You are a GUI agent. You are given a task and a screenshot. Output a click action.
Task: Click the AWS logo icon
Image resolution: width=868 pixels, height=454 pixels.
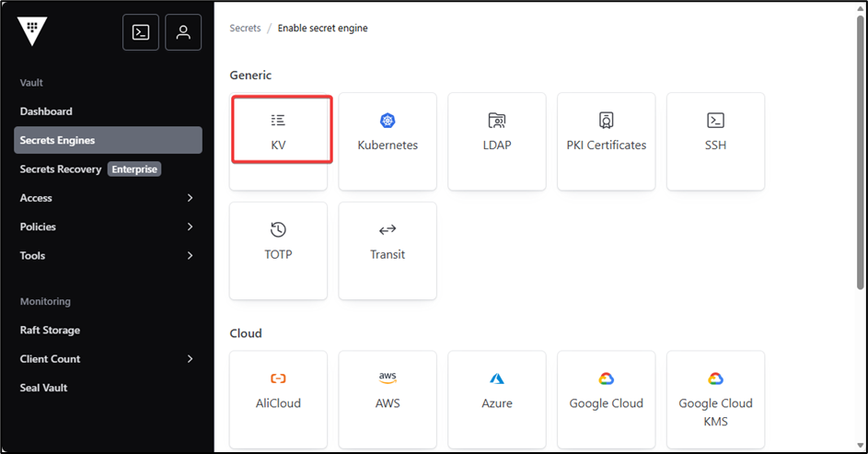(x=388, y=378)
